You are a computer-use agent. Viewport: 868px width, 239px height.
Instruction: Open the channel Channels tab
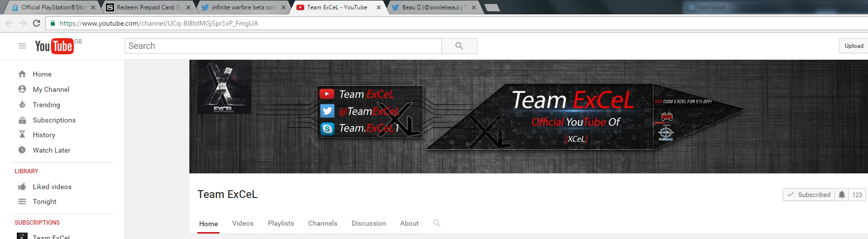click(x=323, y=223)
